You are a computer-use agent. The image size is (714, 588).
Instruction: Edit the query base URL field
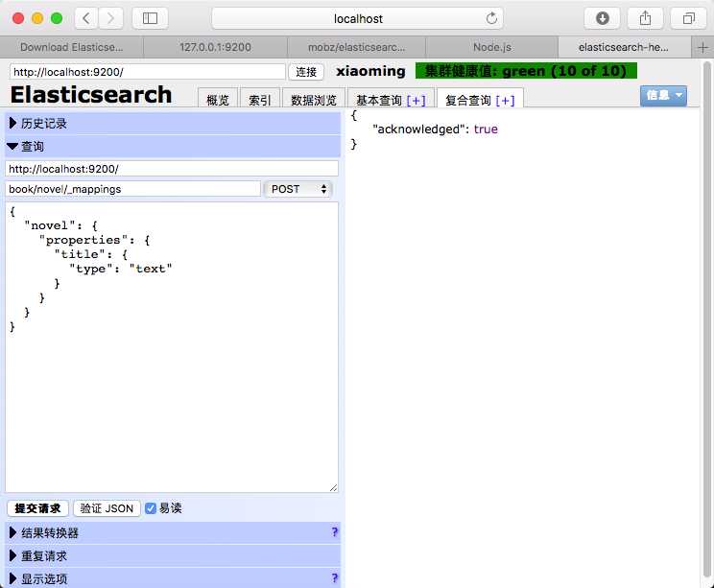point(172,169)
